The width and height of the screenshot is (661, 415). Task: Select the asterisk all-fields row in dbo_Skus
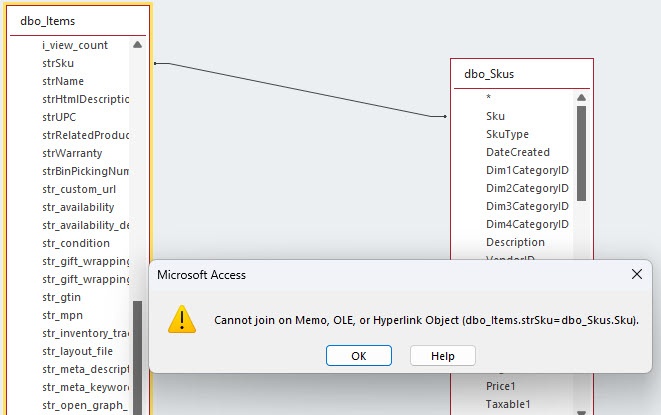[x=489, y=98]
